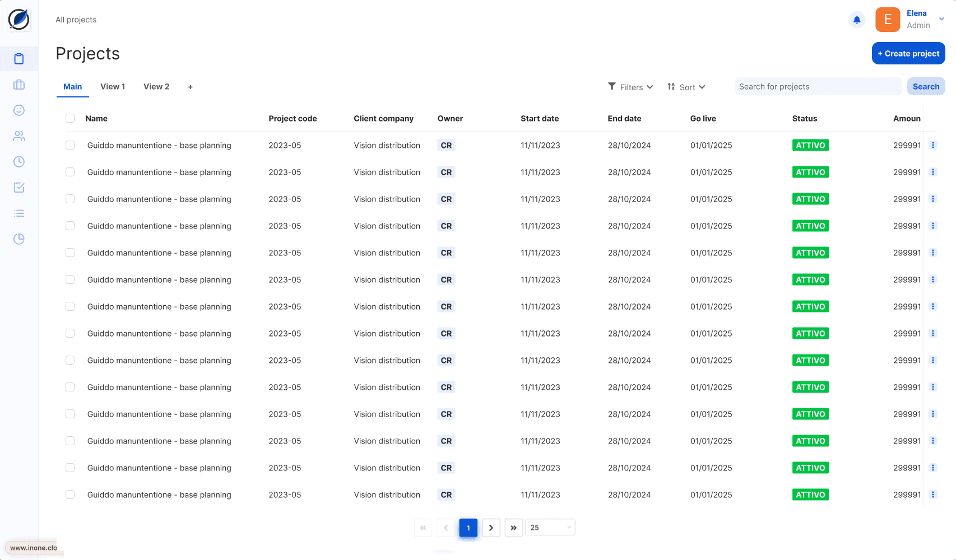This screenshot has height=560, width=956.
Task: Open the checked-task sidebar section
Action: (x=19, y=188)
